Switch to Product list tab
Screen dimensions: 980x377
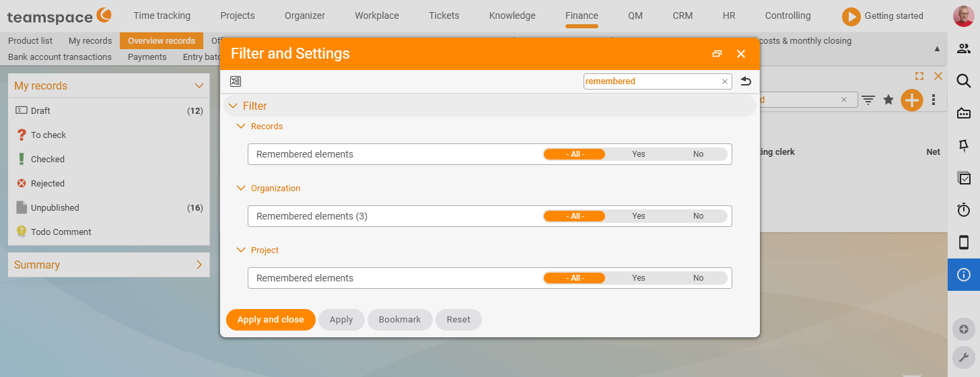tap(30, 41)
